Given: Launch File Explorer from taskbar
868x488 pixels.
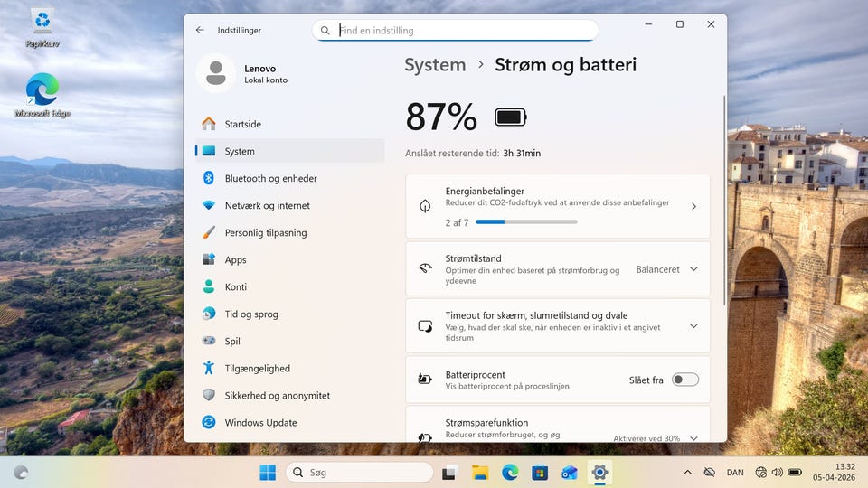Looking at the screenshot, I should click(480, 472).
